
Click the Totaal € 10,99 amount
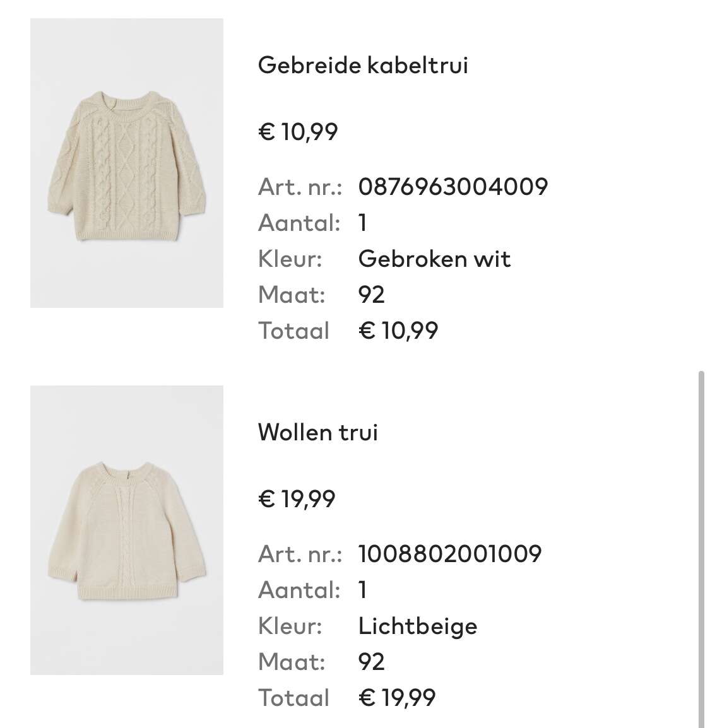[398, 331]
